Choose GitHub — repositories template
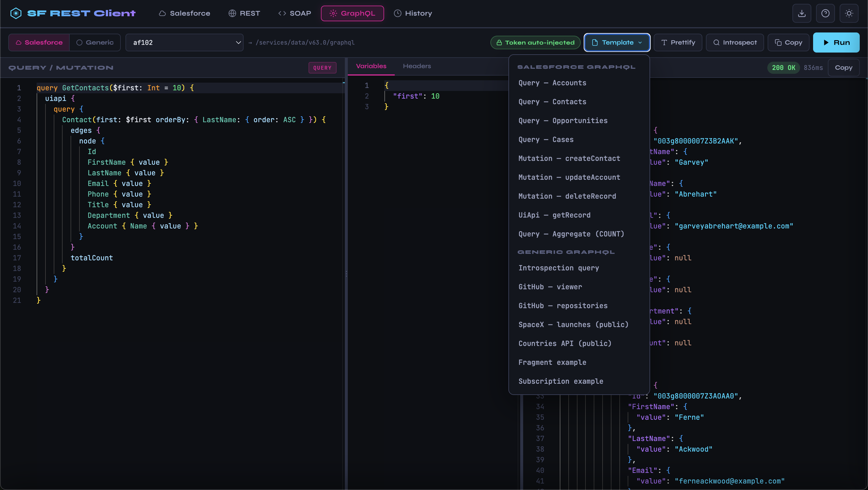The width and height of the screenshot is (868, 490). [x=579, y=306]
